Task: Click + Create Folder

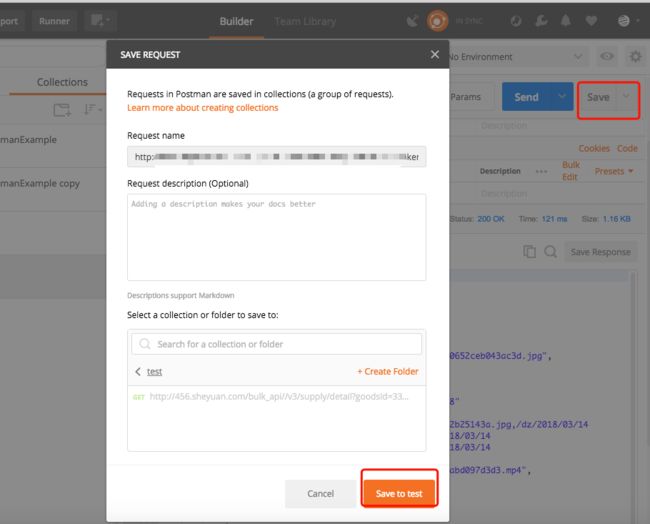Action: (x=388, y=371)
